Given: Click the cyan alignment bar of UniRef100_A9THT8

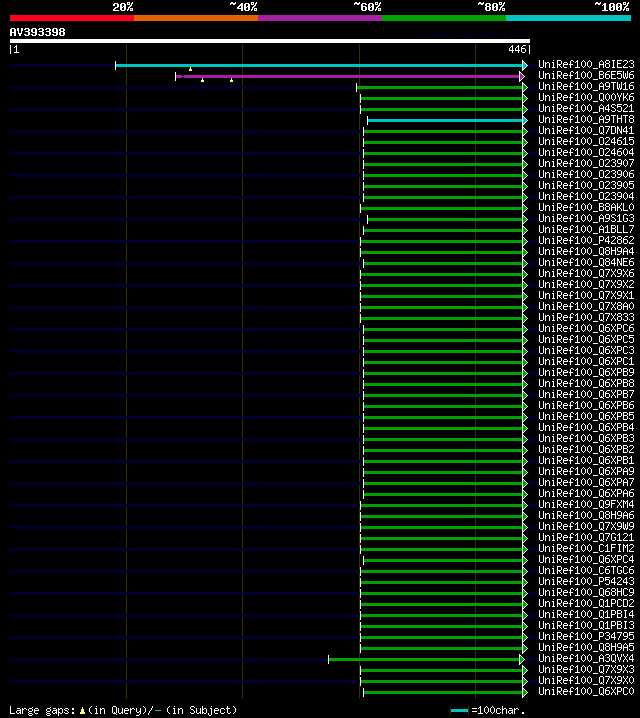Looking at the screenshot, I should tap(445, 120).
